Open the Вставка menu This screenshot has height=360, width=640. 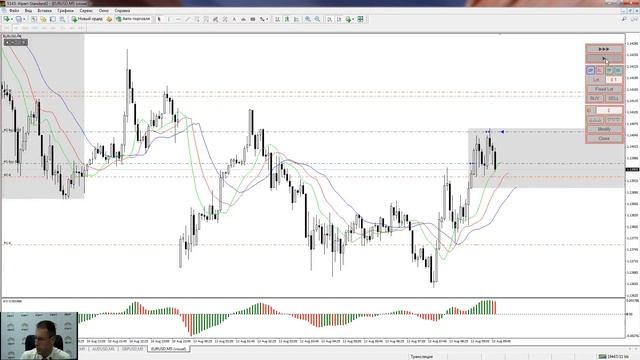(x=44, y=11)
